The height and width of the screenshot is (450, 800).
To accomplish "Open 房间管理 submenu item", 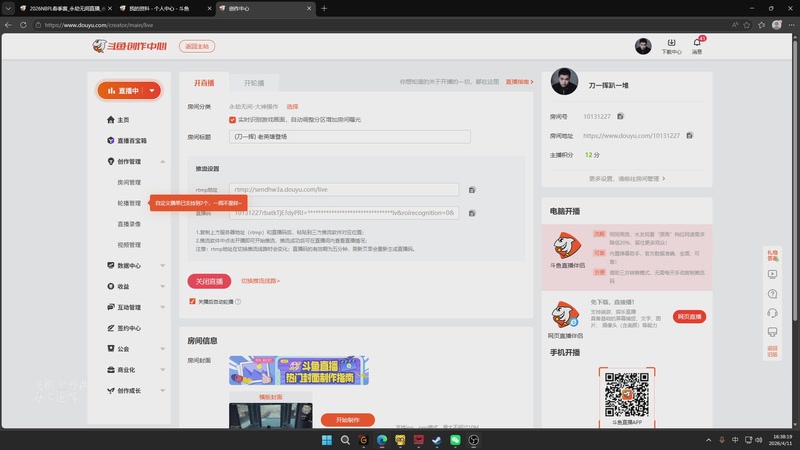I will pos(129,182).
